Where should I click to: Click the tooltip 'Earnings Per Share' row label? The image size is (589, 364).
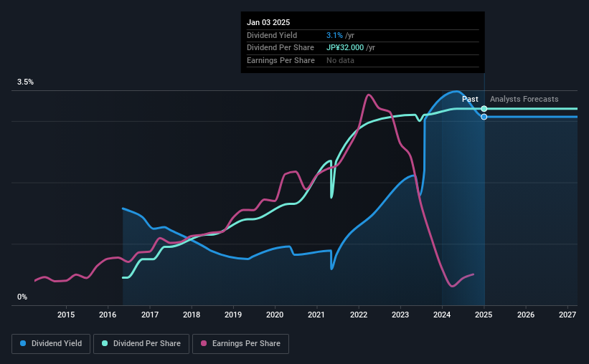click(x=281, y=60)
